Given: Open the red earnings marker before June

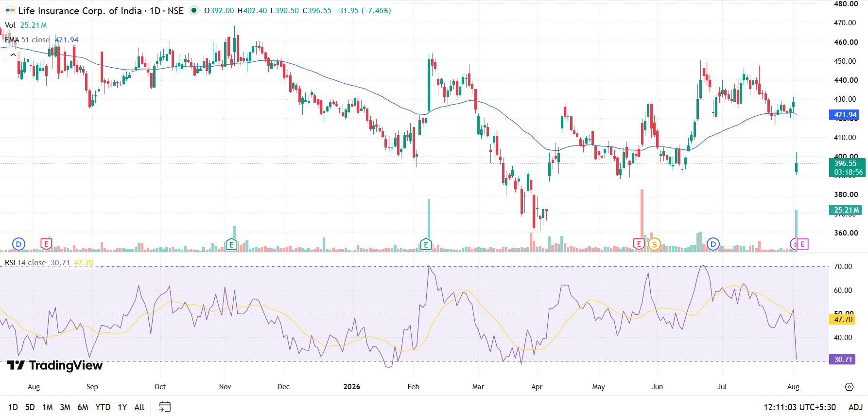Looking at the screenshot, I should click(x=639, y=244).
